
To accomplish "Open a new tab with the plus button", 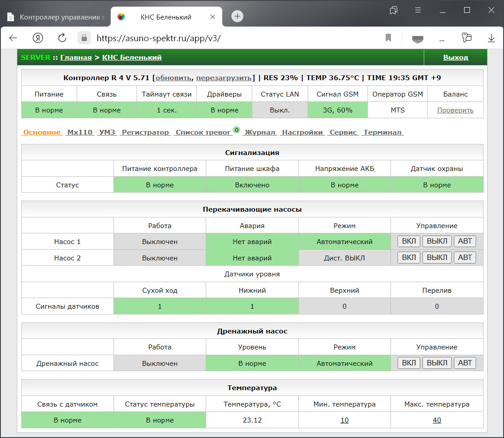I will 237,16.
